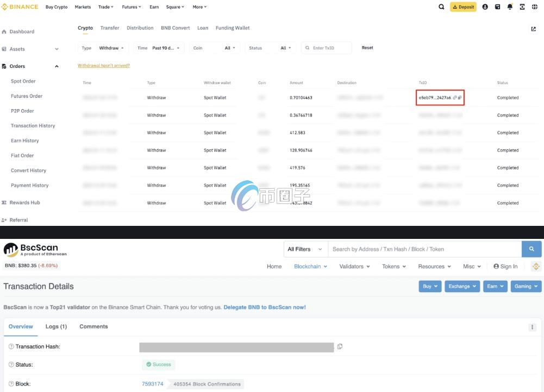Open the Square dropdown menu
Screen dimensions: 544x392
(x=175, y=7)
